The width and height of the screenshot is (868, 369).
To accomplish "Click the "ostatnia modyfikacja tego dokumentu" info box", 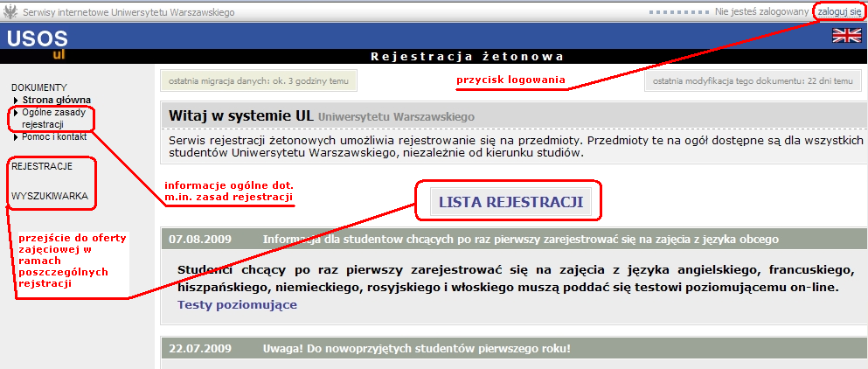I will point(753,81).
